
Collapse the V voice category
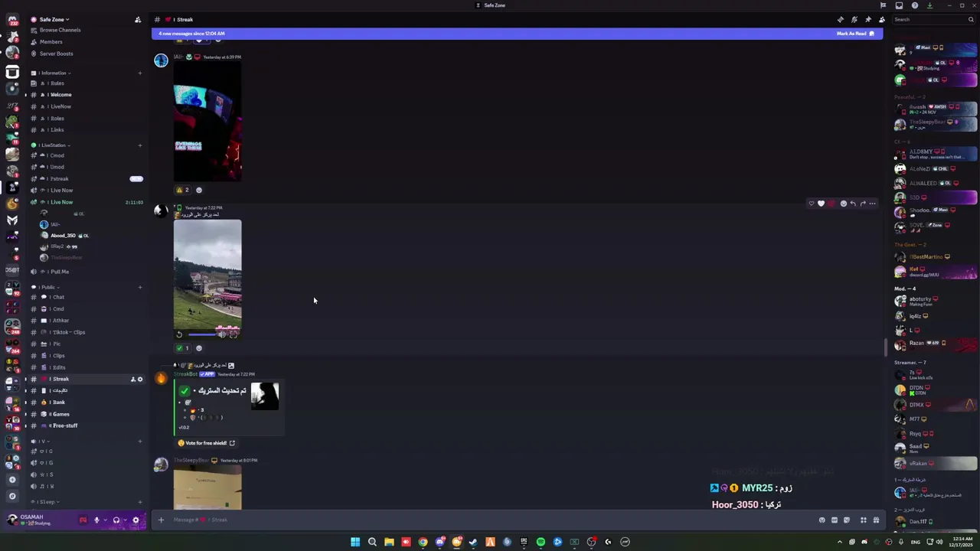click(42, 441)
